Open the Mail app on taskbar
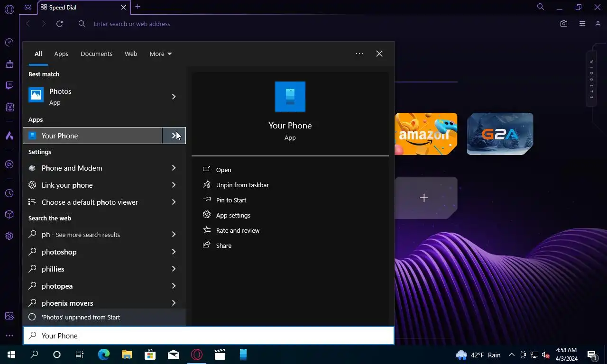Screen dimensions: 607x364 coord(174,355)
